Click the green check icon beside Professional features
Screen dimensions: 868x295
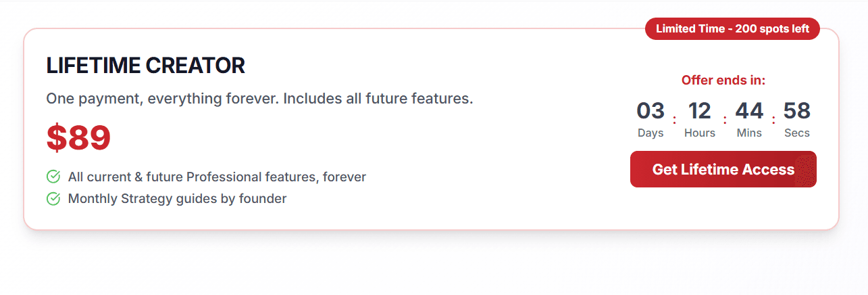coord(53,177)
